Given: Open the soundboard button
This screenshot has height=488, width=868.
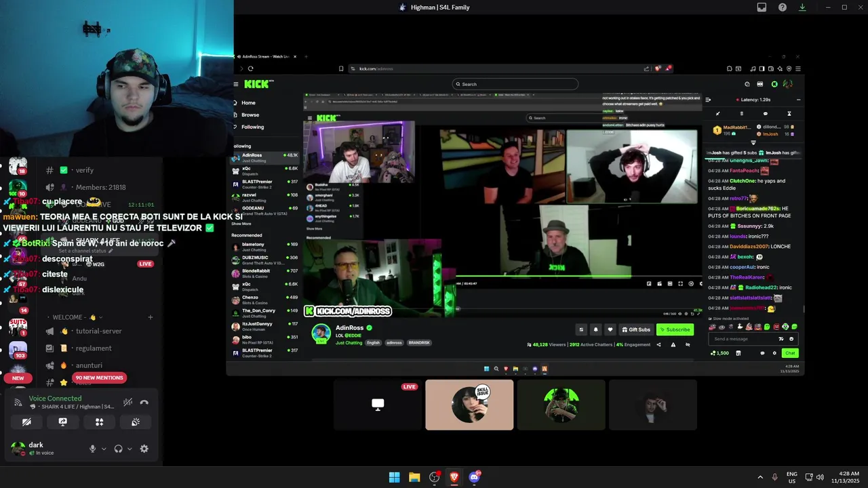Looking at the screenshot, I should (x=136, y=422).
